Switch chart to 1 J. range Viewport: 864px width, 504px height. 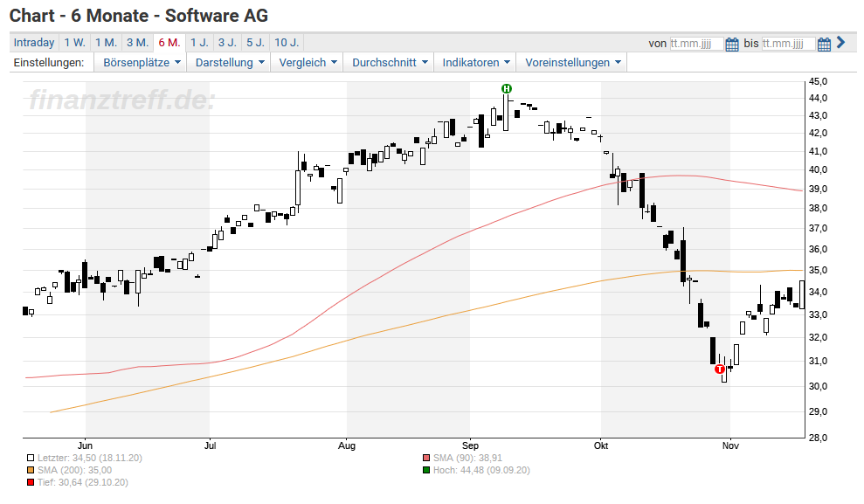[199, 43]
